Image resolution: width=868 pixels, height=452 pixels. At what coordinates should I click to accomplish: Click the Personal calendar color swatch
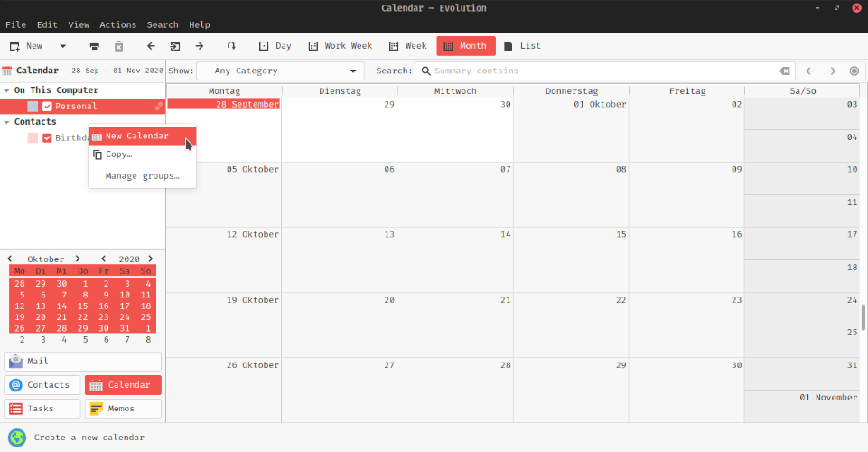(x=33, y=107)
